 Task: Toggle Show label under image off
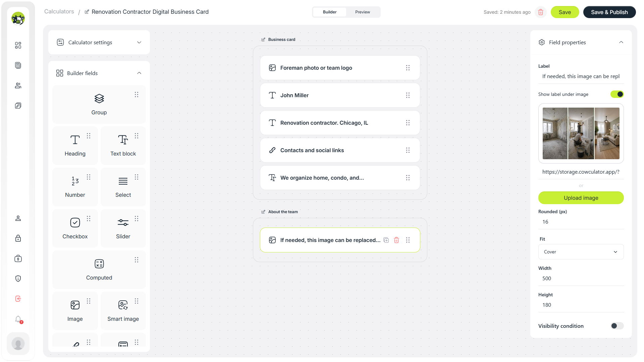coord(617,94)
